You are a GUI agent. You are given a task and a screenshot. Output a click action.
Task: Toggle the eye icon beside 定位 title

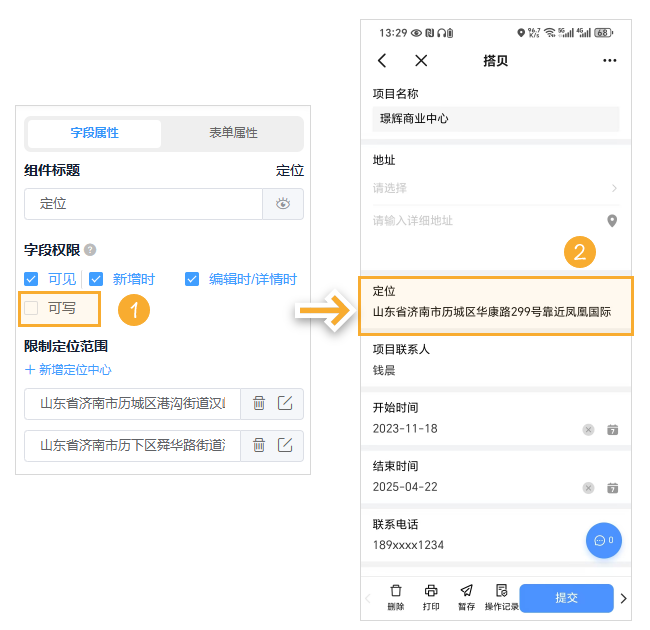pos(283,204)
